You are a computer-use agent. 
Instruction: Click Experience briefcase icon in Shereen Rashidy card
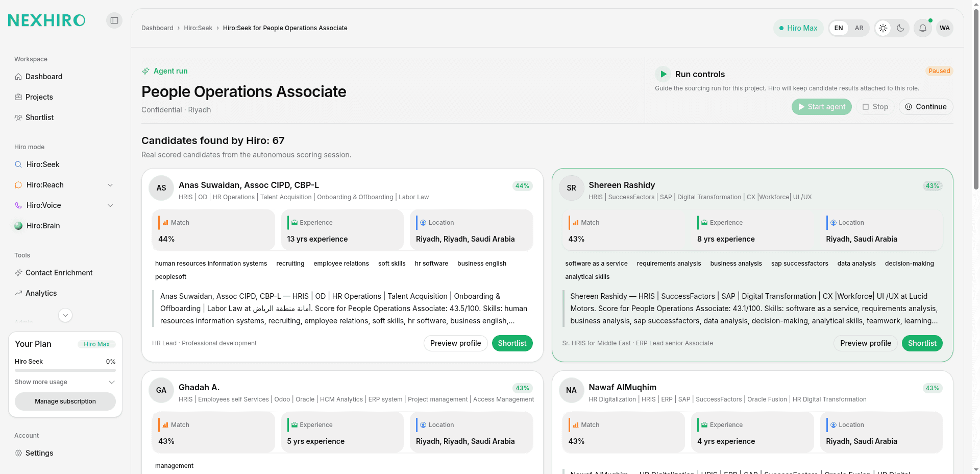704,223
